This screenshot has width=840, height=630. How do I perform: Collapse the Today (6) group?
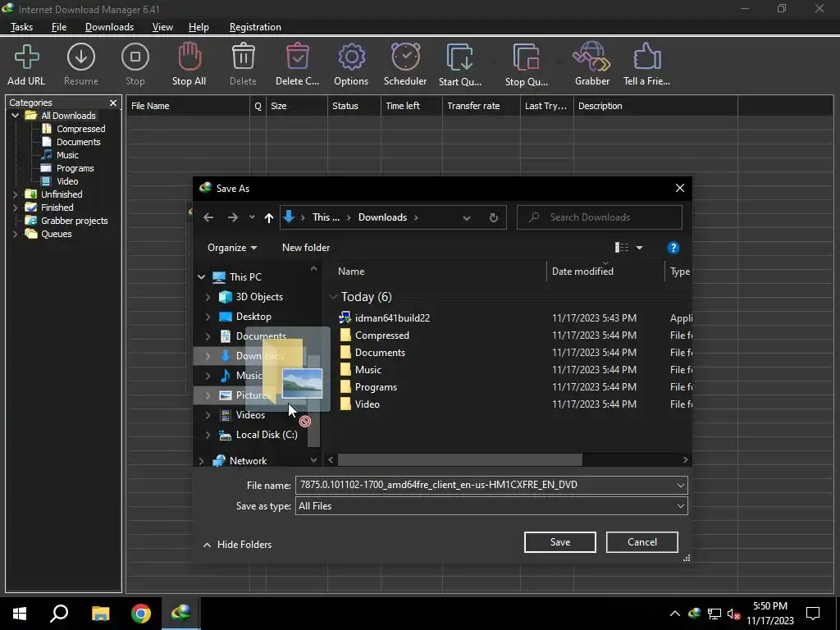(x=333, y=297)
